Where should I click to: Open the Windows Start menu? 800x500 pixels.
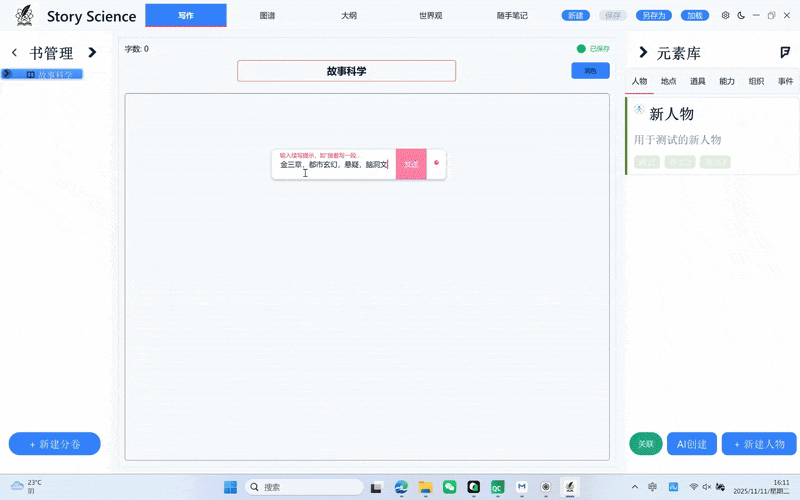230,487
